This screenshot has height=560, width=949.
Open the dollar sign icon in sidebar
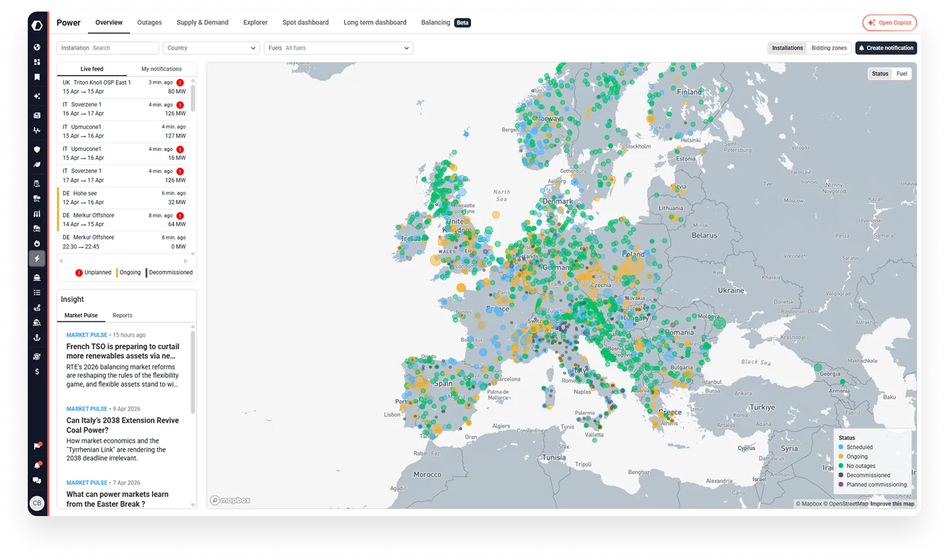pyautogui.click(x=37, y=371)
